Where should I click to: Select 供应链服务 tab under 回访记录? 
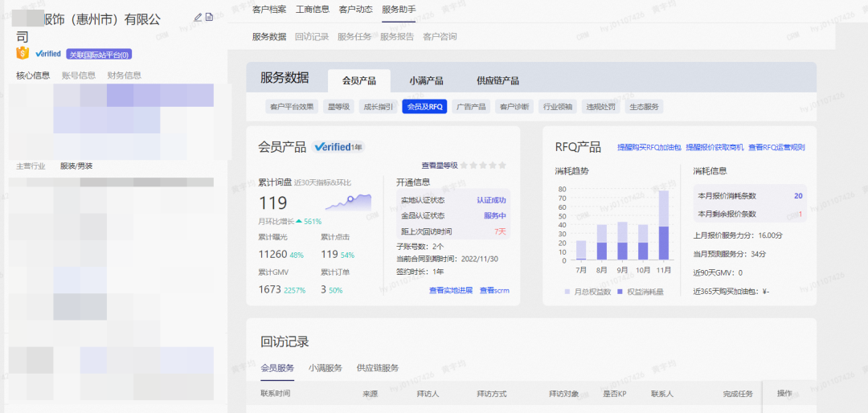point(378,368)
